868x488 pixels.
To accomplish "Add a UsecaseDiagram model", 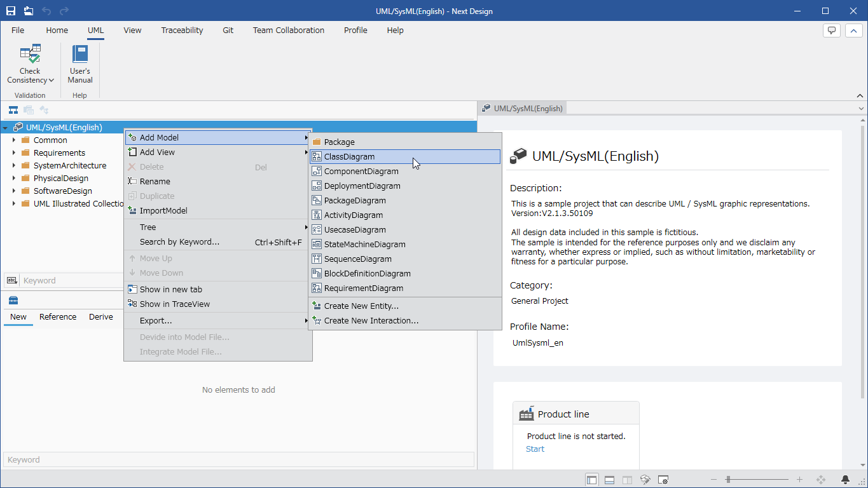I will pyautogui.click(x=405, y=229).
